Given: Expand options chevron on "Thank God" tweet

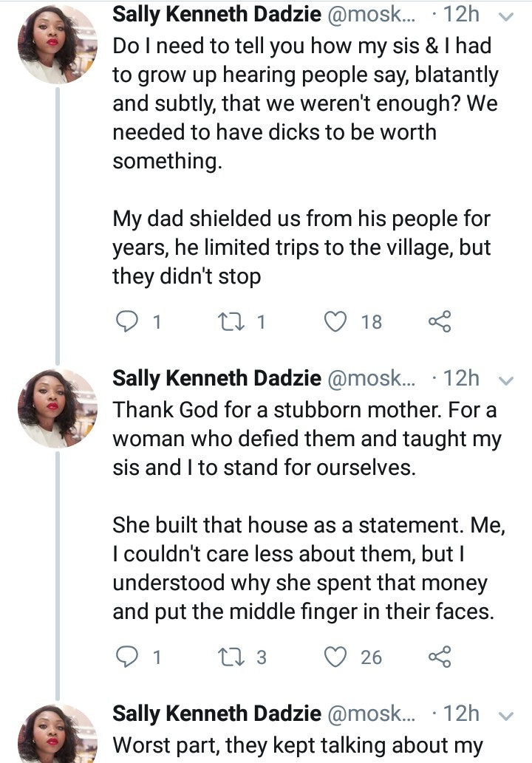Looking at the screenshot, I should coord(506,380).
